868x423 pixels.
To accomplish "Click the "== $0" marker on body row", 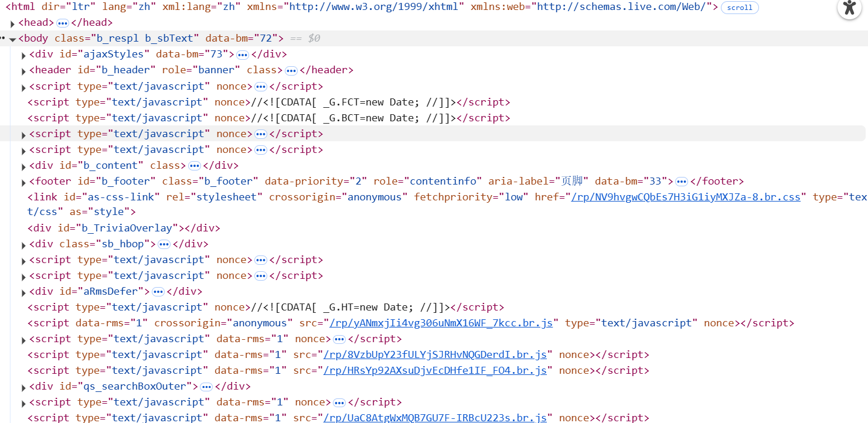I will (305, 38).
